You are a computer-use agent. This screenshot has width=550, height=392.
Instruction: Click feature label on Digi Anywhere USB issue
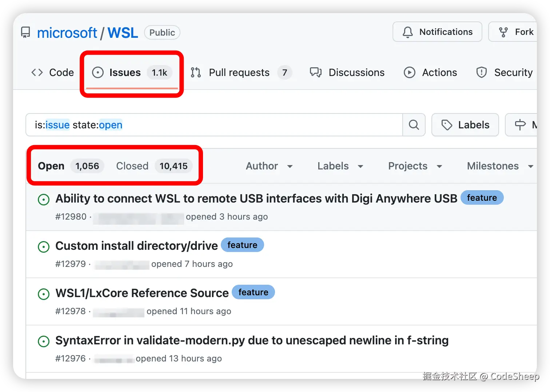[482, 197]
